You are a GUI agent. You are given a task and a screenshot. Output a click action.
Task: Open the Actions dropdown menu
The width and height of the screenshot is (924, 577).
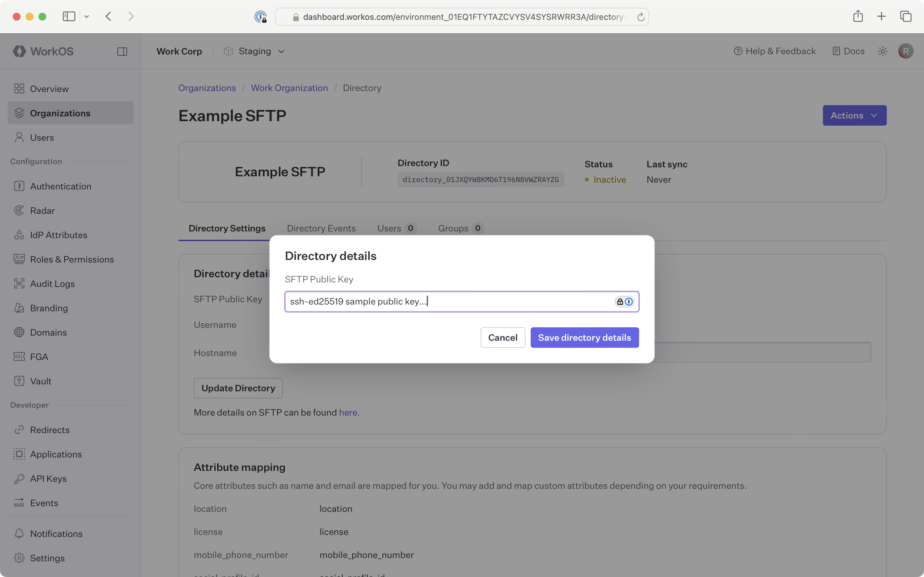click(x=854, y=115)
